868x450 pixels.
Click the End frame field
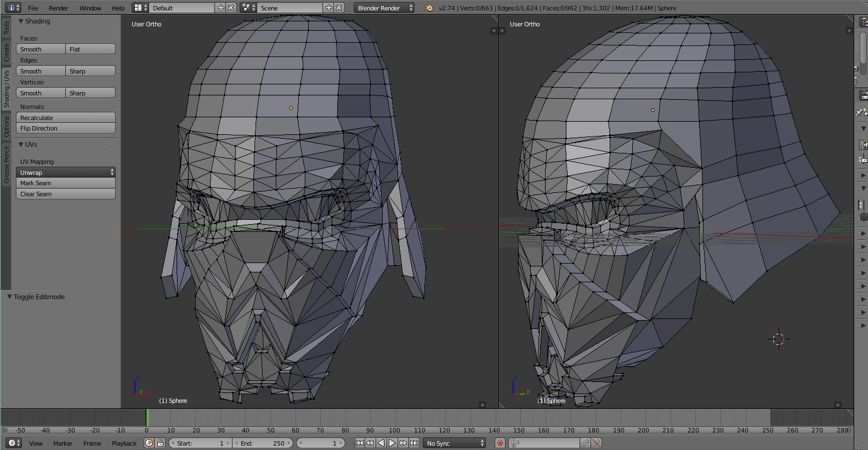pos(263,443)
